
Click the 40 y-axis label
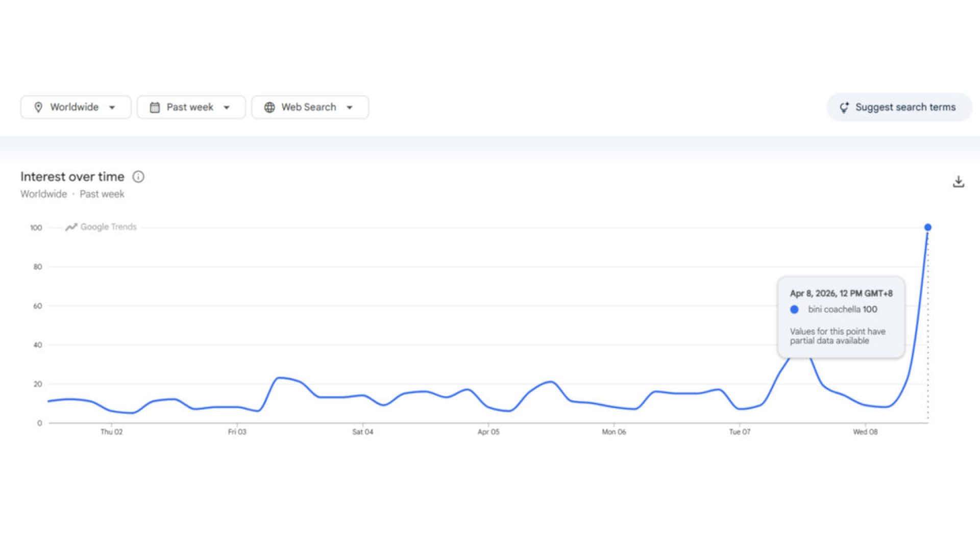click(x=38, y=345)
